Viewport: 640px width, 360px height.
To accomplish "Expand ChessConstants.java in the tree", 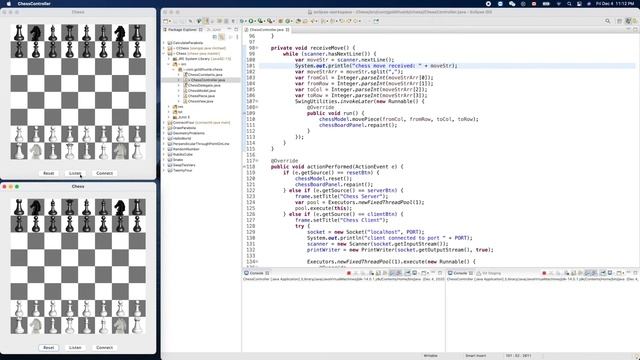I will click(x=179, y=75).
